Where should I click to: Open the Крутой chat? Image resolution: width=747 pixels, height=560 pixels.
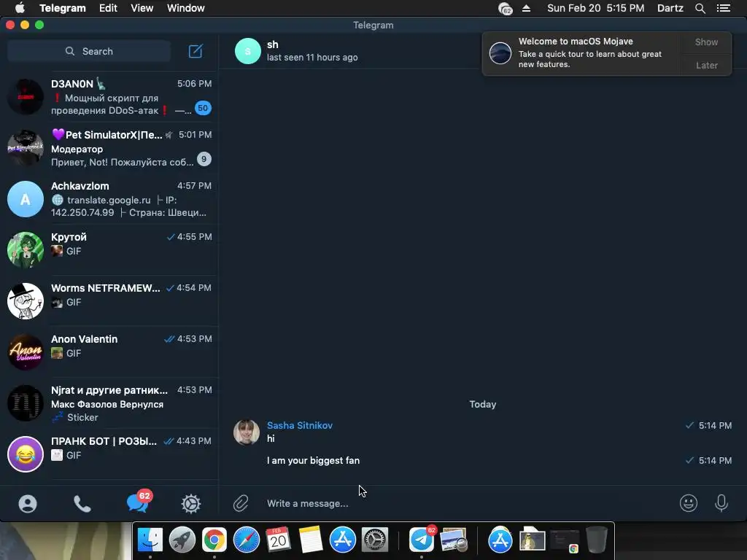(x=109, y=249)
